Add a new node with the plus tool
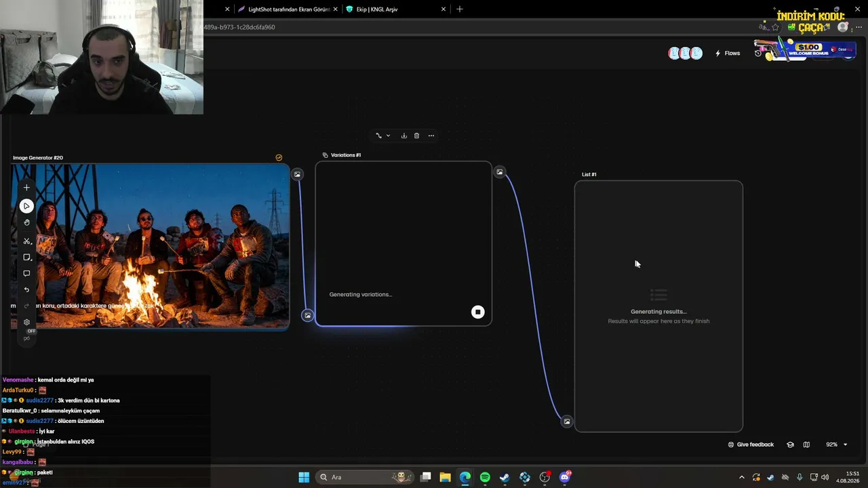 pos(26,188)
